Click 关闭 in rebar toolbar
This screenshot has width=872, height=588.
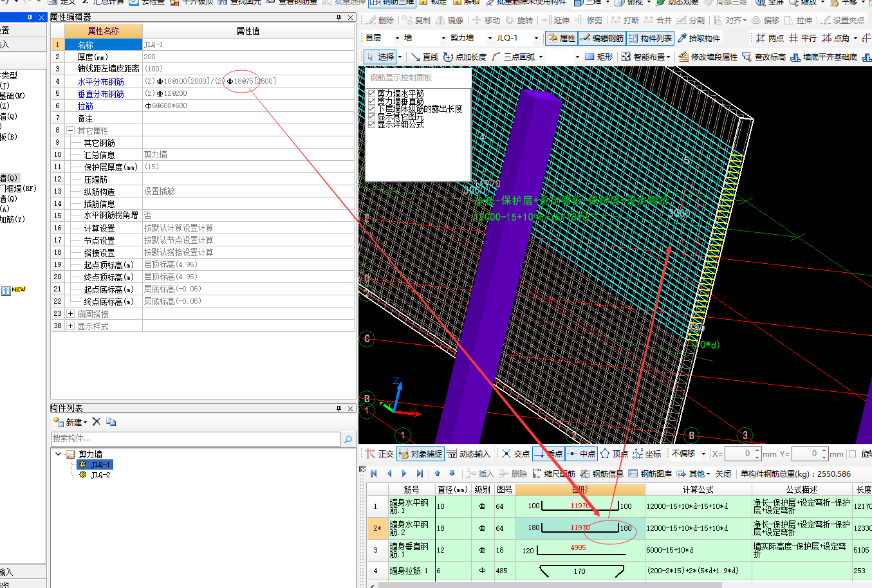tap(723, 474)
